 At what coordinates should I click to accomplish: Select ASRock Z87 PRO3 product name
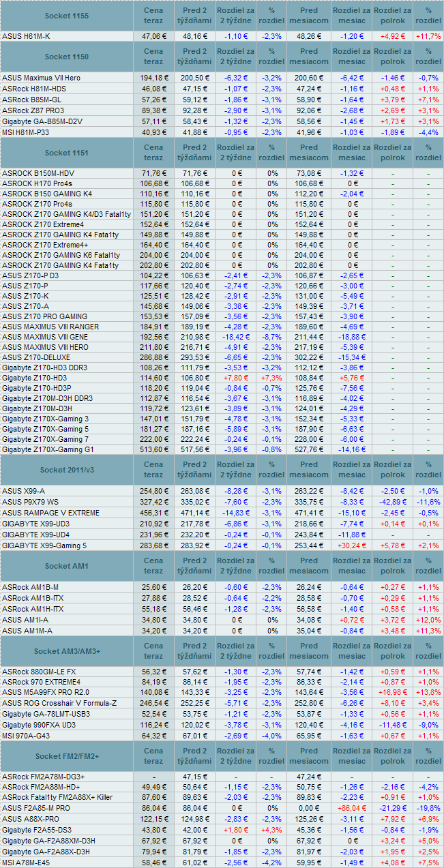[x=33, y=110]
